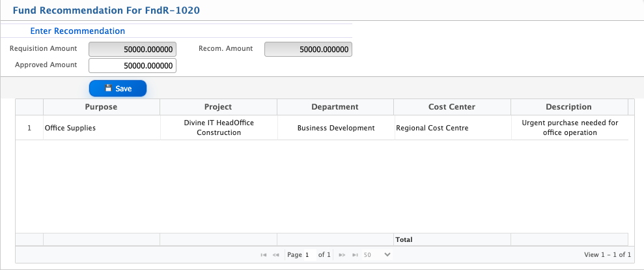
Task: Sort by the Project column header
Action: [x=218, y=107]
